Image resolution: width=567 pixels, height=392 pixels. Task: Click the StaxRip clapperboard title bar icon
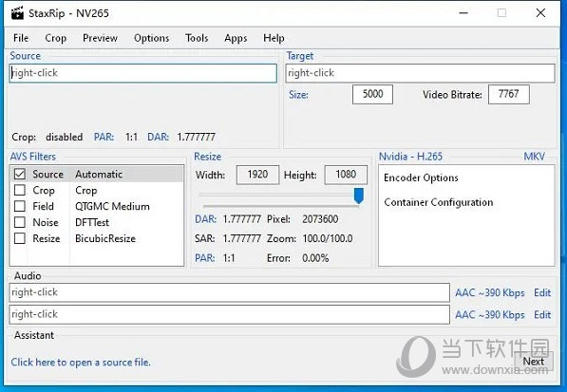tap(17, 13)
